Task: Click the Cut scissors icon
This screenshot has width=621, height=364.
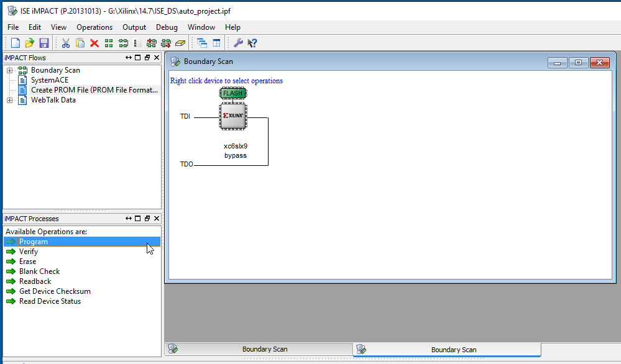Action: 65,43
